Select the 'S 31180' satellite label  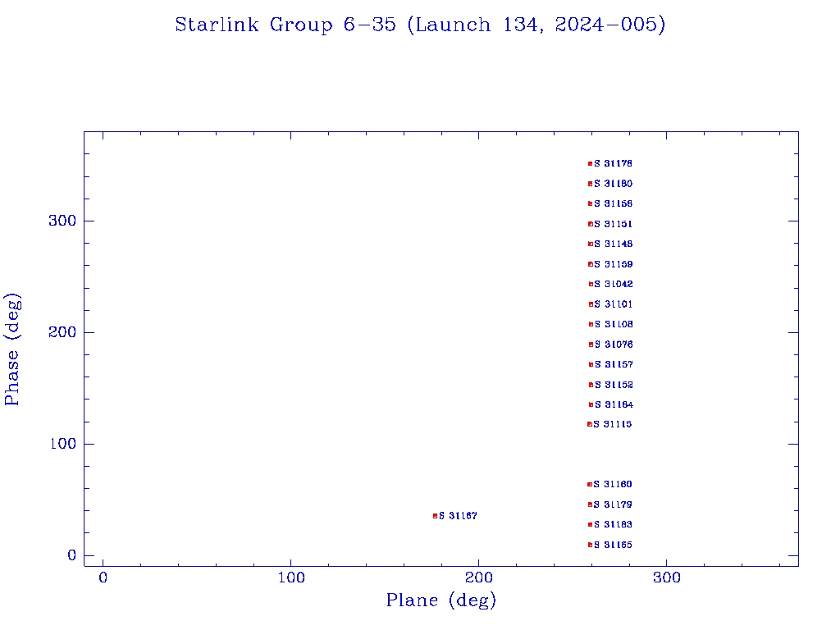(613, 184)
